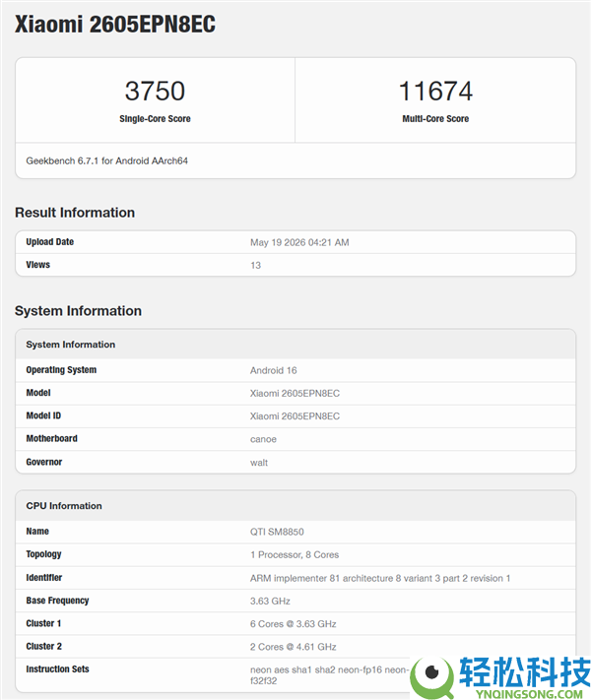591x700 pixels.
Task: Select the Model value Xiaomi 2605EPN8EC
Action: tap(295, 393)
